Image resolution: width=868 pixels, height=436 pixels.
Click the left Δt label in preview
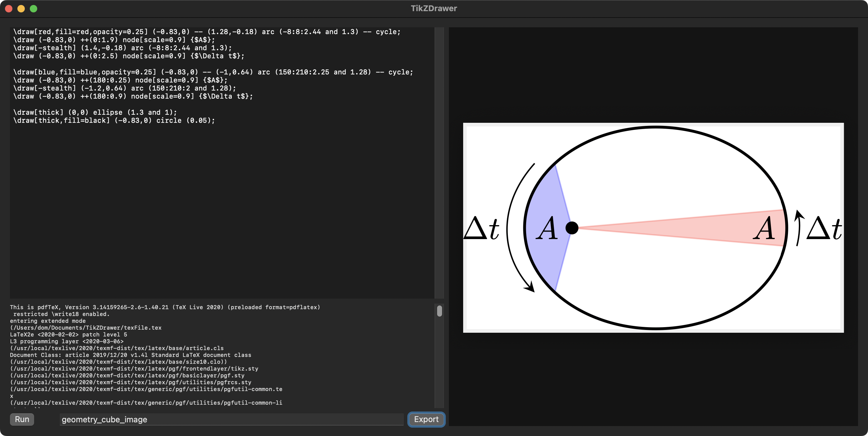pos(481,229)
